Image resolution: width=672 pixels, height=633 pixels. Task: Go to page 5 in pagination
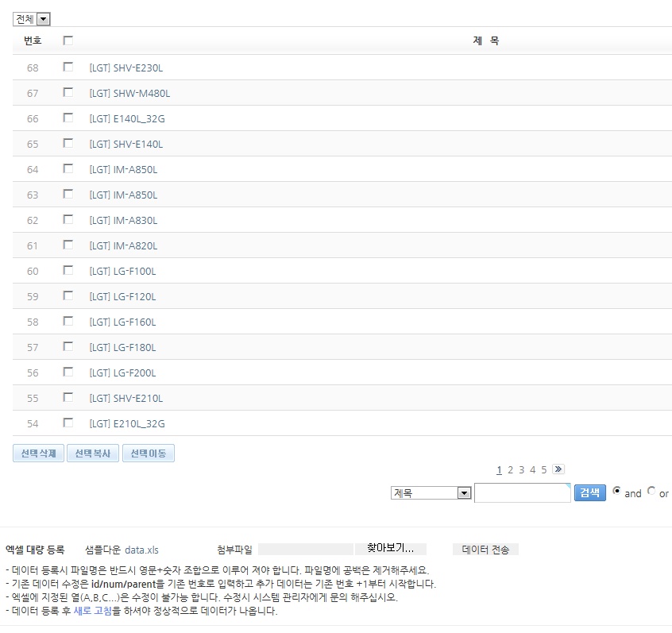pos(544,469)
